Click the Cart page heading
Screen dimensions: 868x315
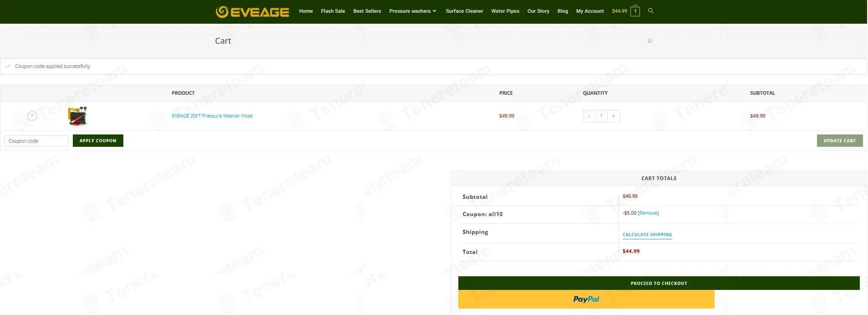223,41
